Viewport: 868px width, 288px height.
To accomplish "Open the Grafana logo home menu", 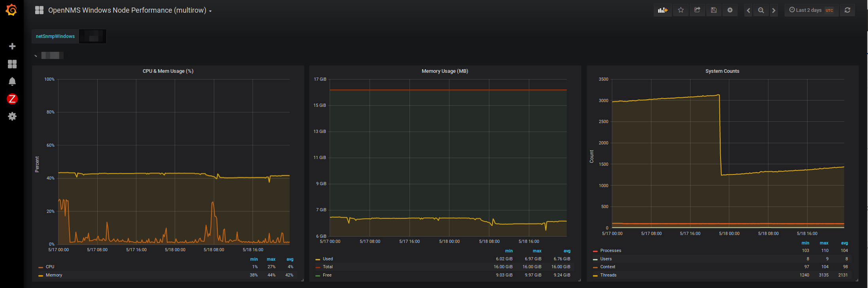I will [11, 10].
